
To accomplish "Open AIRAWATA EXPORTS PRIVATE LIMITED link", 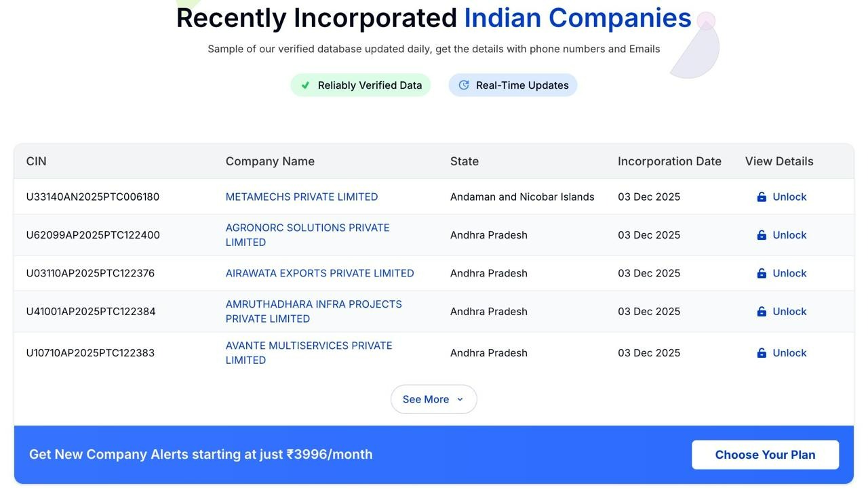I will [319, 274].
